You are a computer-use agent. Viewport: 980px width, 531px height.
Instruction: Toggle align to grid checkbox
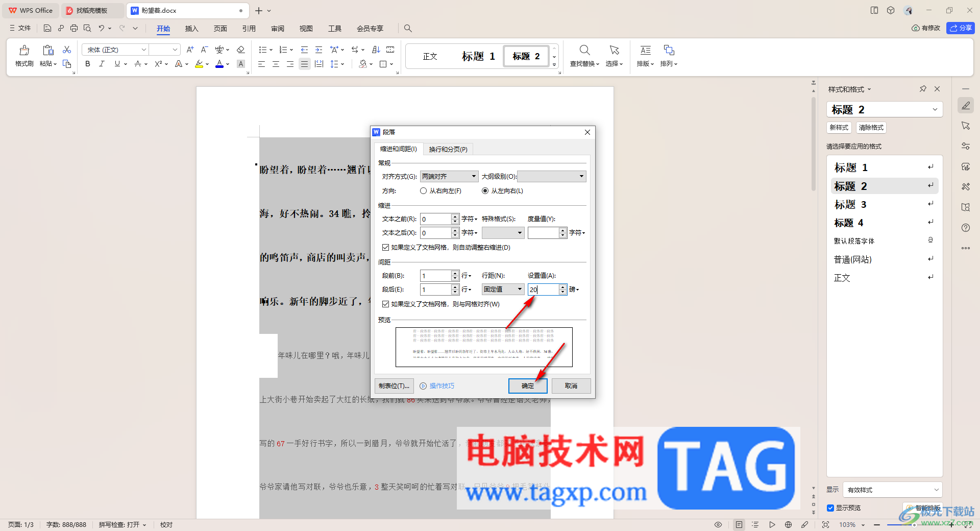(x=386, y=304)
